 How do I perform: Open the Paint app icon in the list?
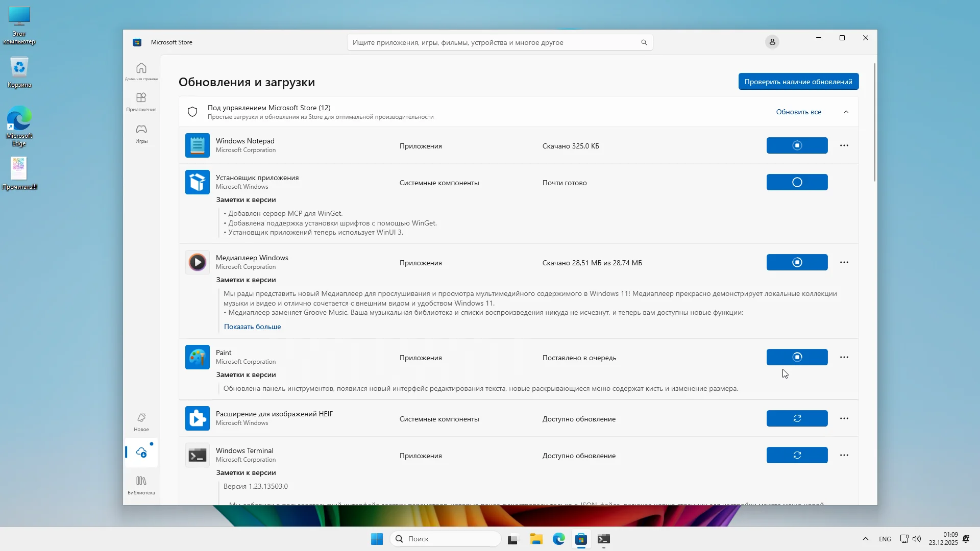pyautogui.click(x=198, y=357)
